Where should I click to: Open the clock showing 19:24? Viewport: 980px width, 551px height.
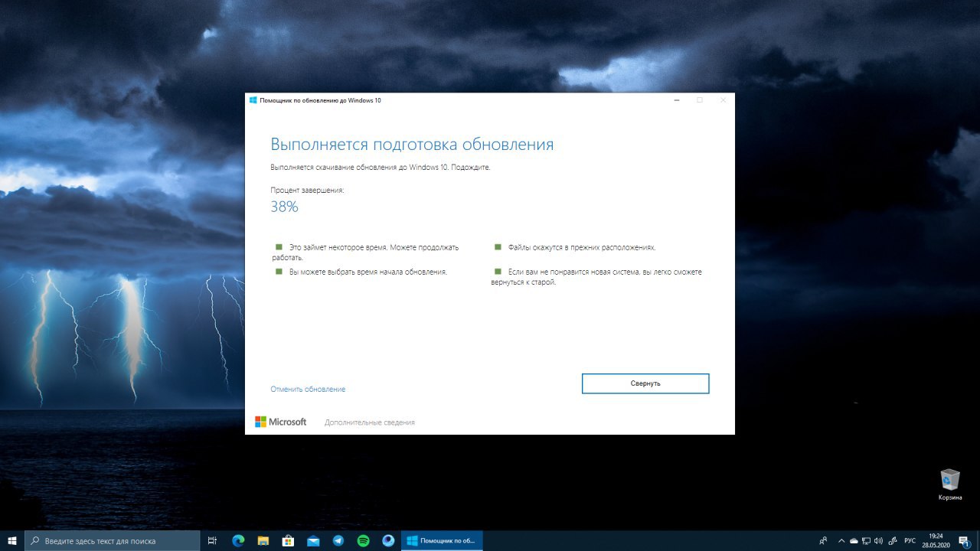coord(936,540)
